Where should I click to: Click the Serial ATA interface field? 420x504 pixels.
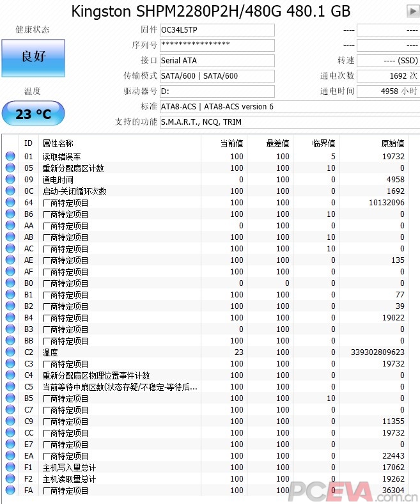click(x=217, y=60)
